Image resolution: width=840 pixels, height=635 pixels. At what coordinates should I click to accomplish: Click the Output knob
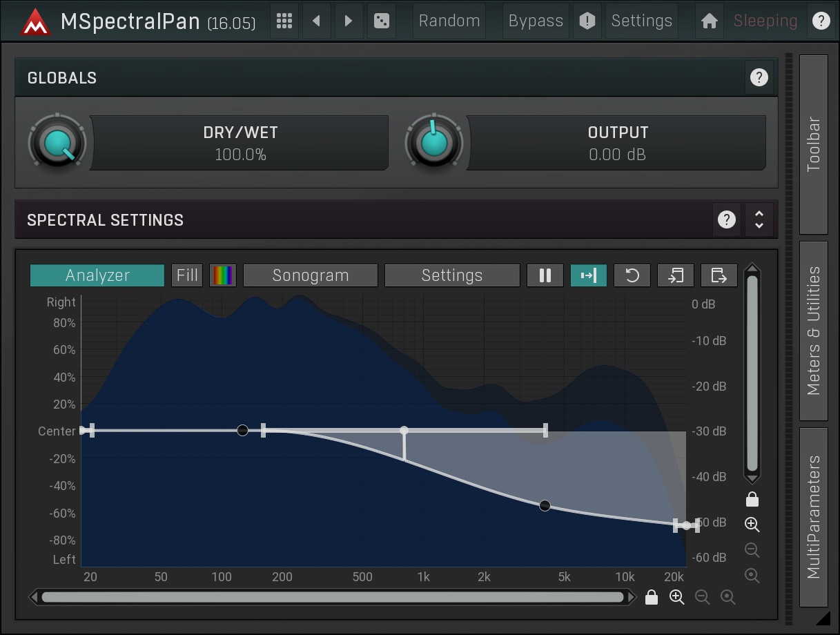pyautogui.click(x=434, y=143)
